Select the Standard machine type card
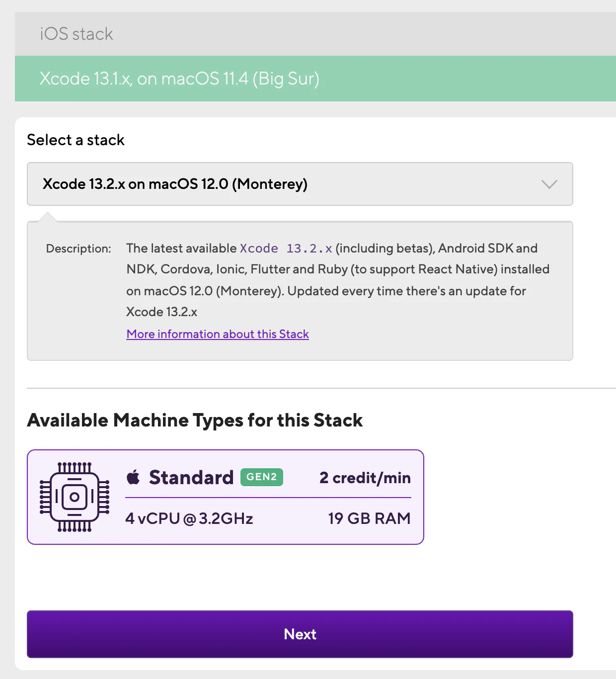The height and width of the screenshot is (679, 616). point(226,497)
